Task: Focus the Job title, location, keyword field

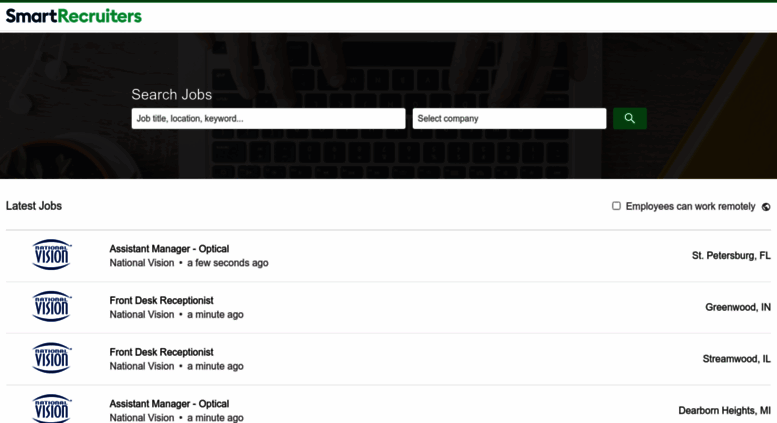Action: pyautogui.click(x=268, y=118)
